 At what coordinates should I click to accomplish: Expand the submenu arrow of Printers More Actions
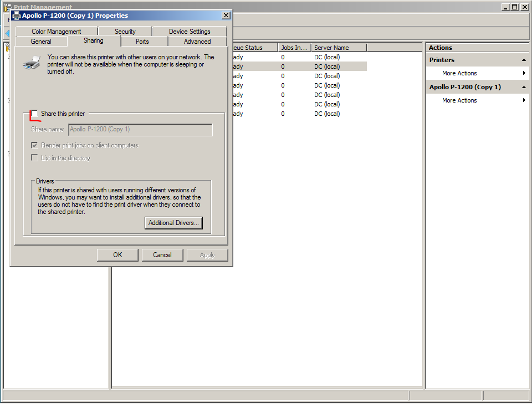(524, 73)
